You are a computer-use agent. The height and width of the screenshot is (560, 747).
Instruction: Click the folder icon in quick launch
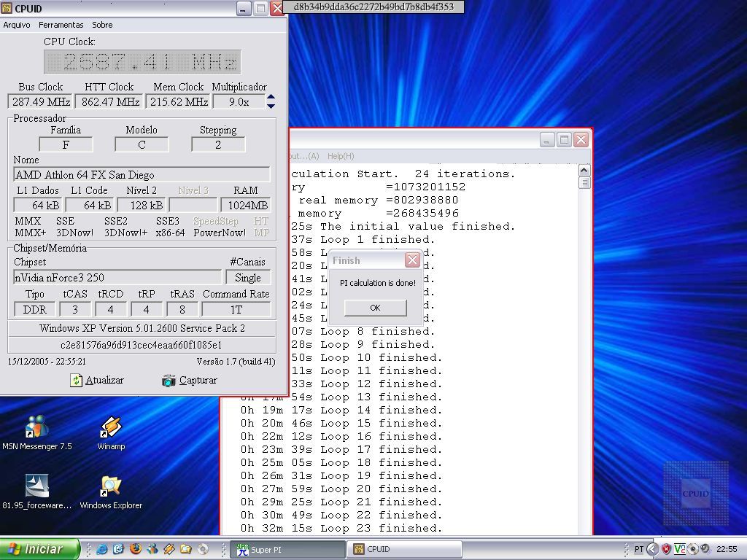[186, 549]
